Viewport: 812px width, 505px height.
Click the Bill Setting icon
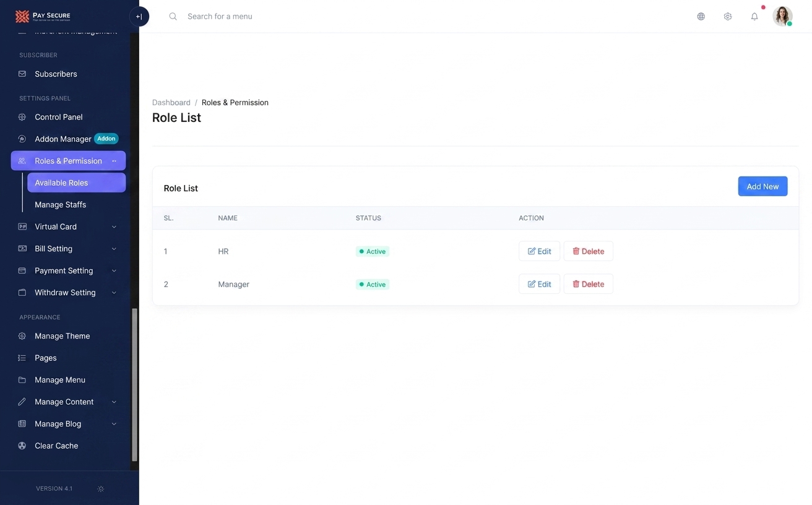click(x=22, y=249)
